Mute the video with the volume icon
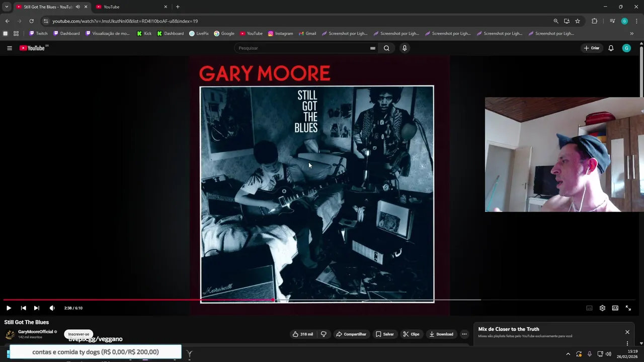Screen dimensions: 644x362 tap(52, 308)
